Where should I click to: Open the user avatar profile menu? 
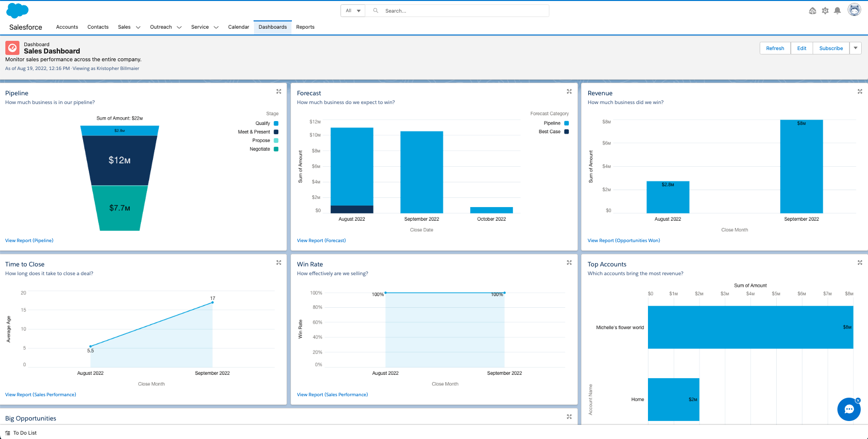[854, 10]
